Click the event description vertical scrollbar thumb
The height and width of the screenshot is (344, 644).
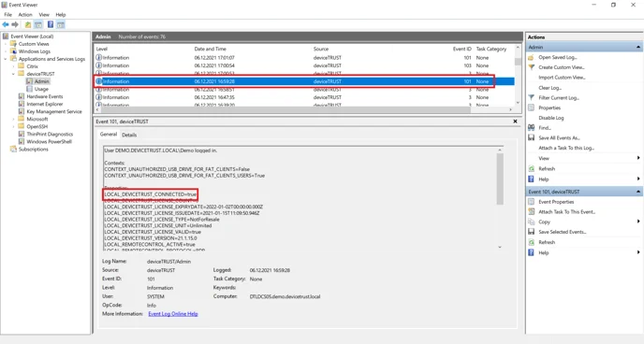(500, 179)
